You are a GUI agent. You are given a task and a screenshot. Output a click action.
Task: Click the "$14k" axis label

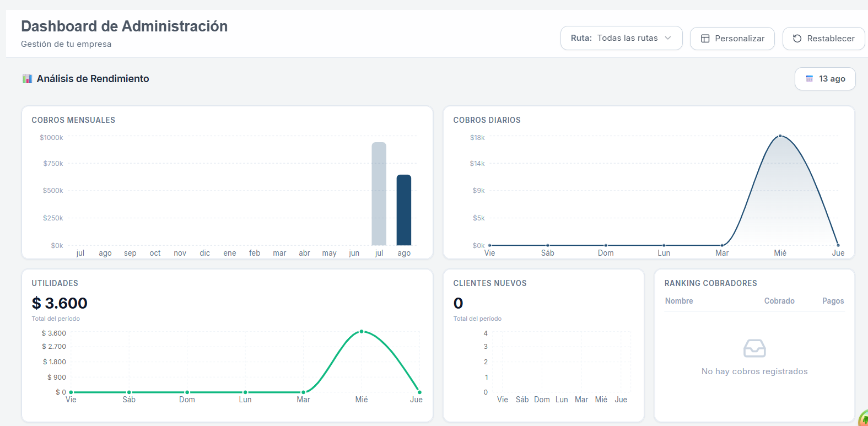tap(477, 164)
